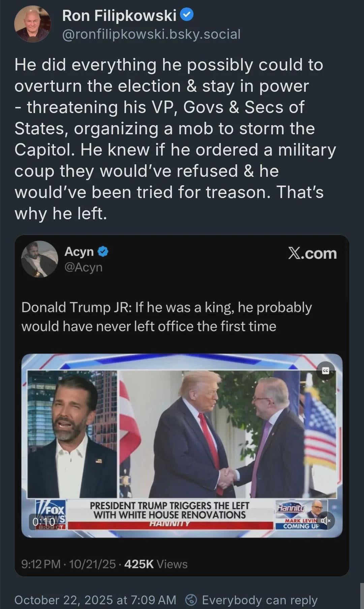Viewport: 364px width, 609px height.
Task: Open Acyn's profile picture
Action: click(x=39, y=259)
